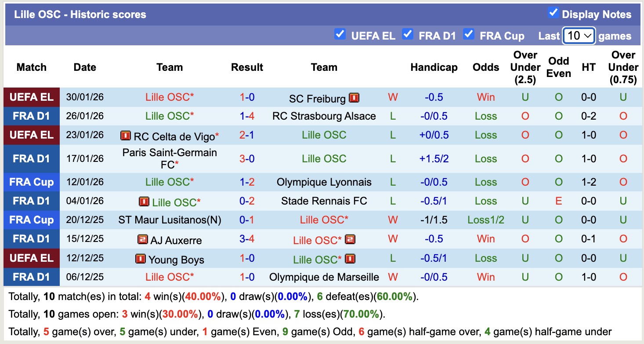Open the Paris Saint-Germain FC team link
Image resolution: width=644 pixels, height=344 pixels.
(x=170, y=158)
